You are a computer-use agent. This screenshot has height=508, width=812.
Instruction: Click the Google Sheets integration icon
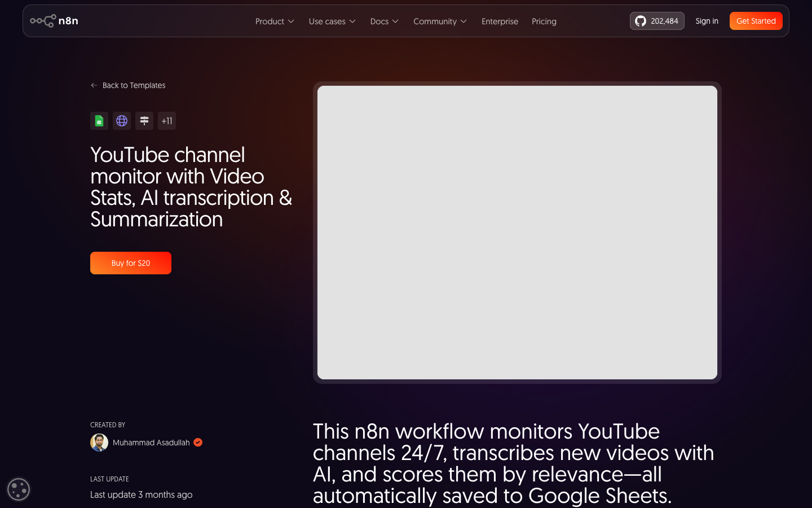(x=99, y=121)
